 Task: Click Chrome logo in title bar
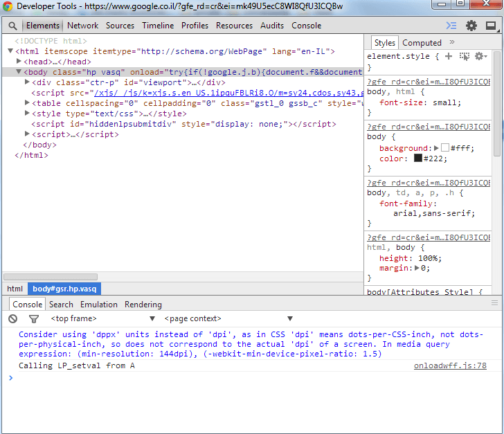point(7,6)
